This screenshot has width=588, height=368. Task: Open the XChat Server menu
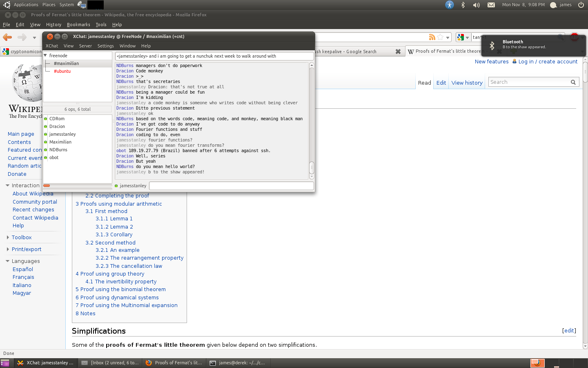85,46
